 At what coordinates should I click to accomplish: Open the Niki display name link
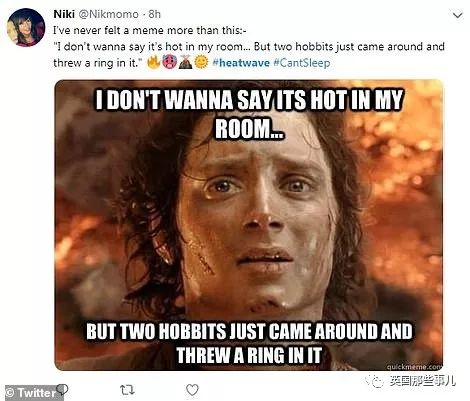coord(64,14)
